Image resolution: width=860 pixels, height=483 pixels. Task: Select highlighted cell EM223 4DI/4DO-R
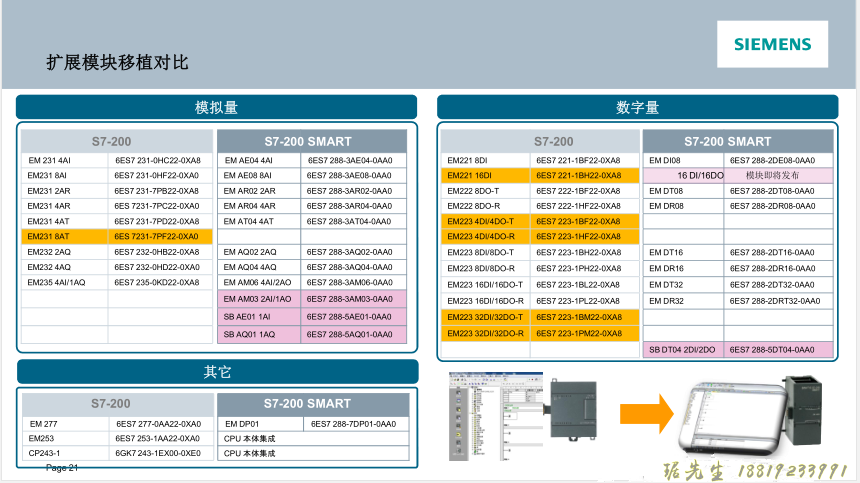point(485,236)
